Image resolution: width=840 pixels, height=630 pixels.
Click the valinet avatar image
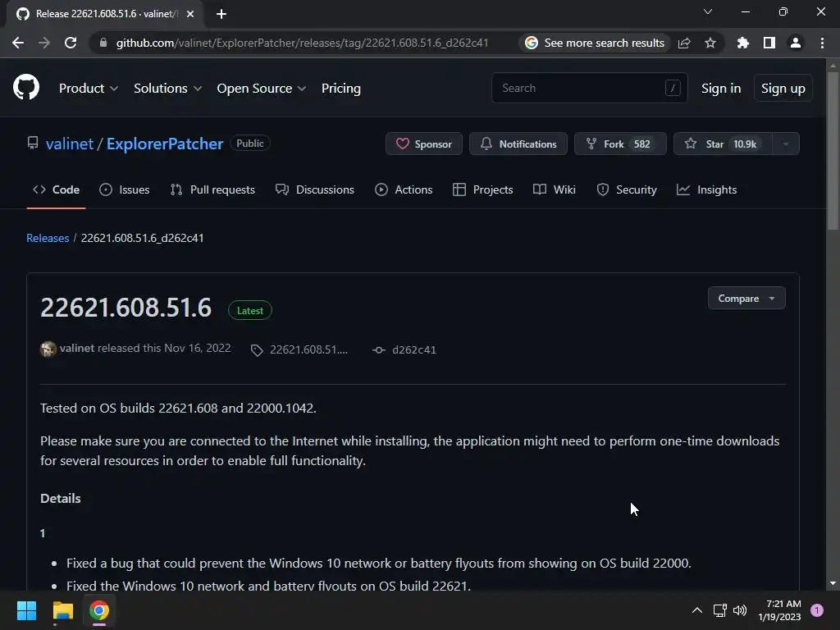pyautogui.click(x=48, y=349)
